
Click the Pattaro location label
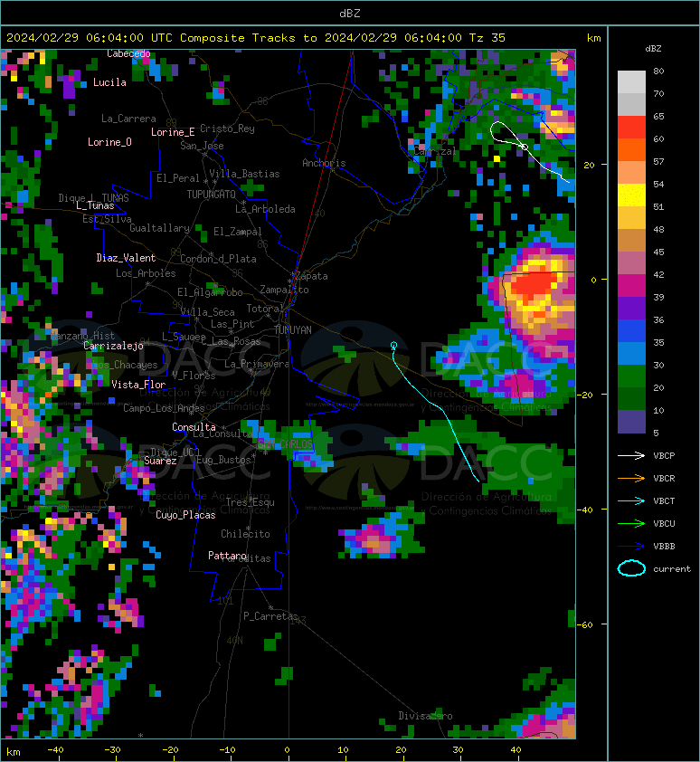point(227,556)
